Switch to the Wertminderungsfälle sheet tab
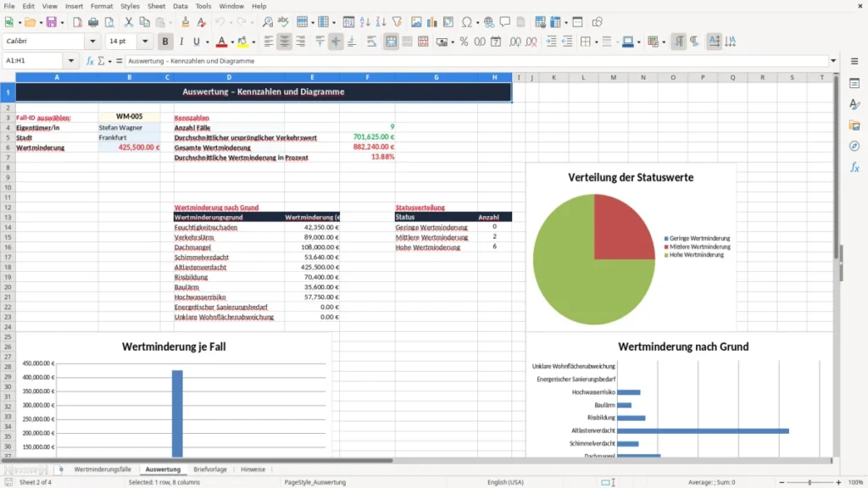Viewport: 868px width, 488px height. [103, 469]
